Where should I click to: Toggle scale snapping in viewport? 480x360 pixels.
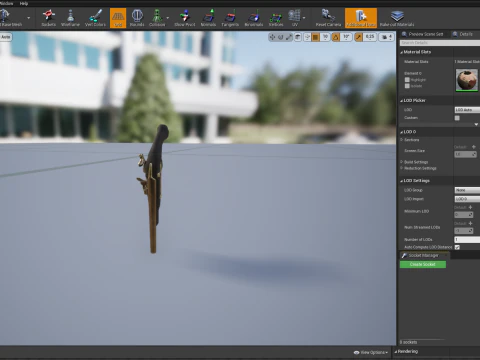pyautogui.click(x=359, y=37)
